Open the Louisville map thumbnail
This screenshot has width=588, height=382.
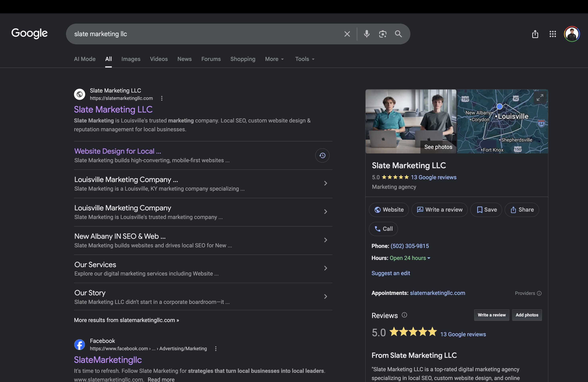(x=503, y=121)
